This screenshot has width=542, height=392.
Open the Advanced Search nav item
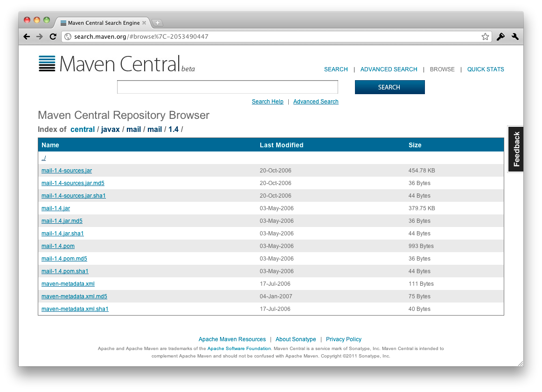coord(389,69)
